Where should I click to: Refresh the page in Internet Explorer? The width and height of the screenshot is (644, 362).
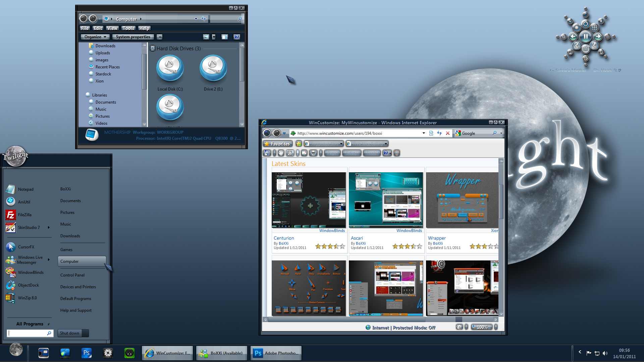(439, 133)
